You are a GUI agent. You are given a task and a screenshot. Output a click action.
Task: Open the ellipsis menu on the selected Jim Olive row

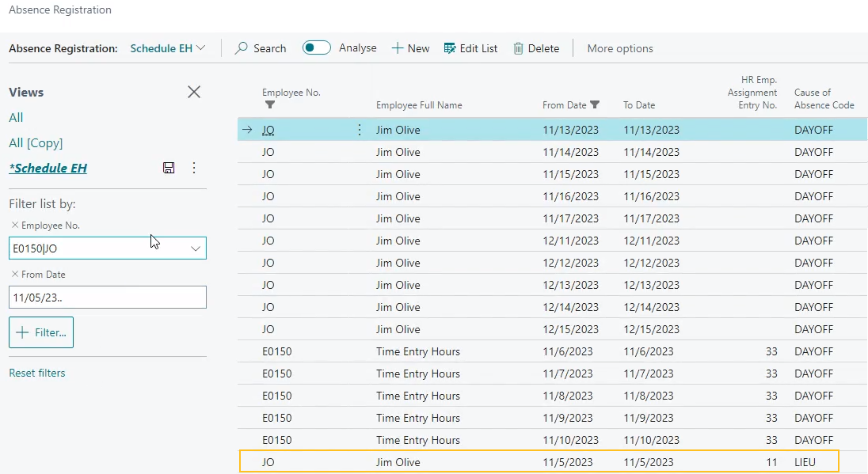(360, 130)
